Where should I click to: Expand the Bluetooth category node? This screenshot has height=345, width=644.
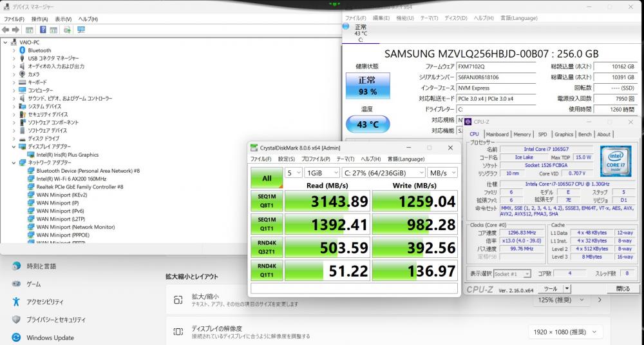click(14, 50)
